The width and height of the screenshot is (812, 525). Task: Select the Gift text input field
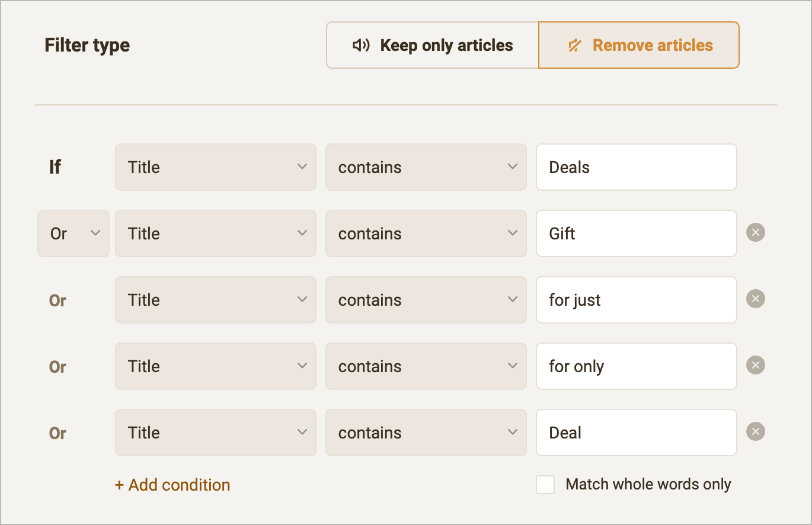636,233
